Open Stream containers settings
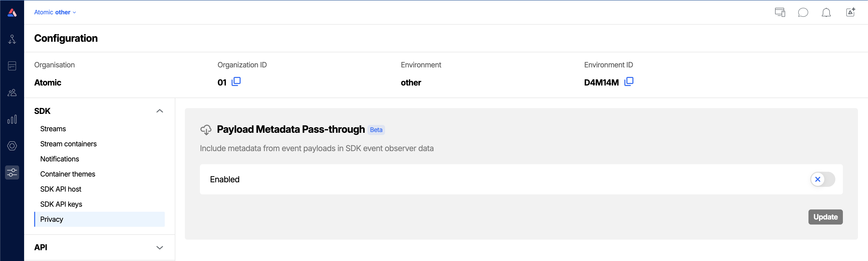Screen dimensions: 868x261 click(68, 143)
